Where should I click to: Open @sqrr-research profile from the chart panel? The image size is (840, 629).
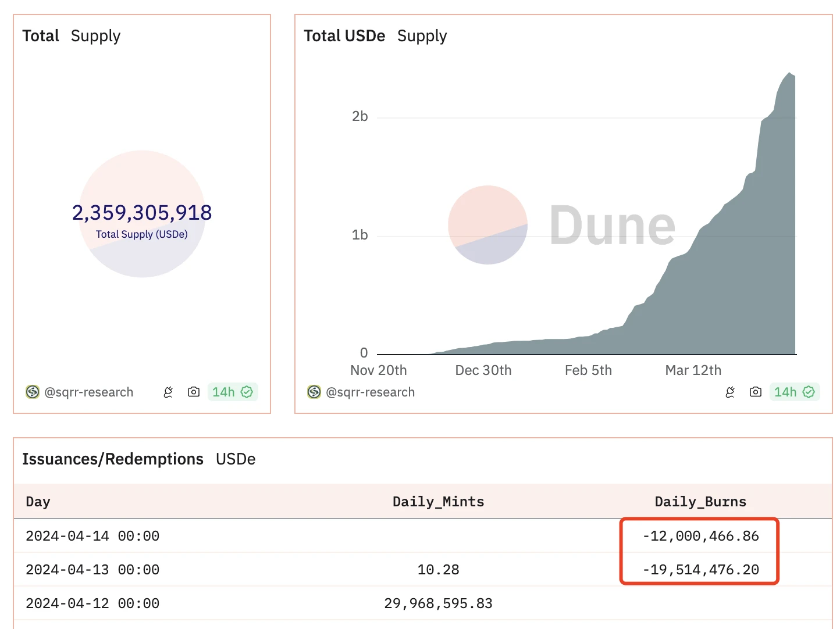[370, 392]
